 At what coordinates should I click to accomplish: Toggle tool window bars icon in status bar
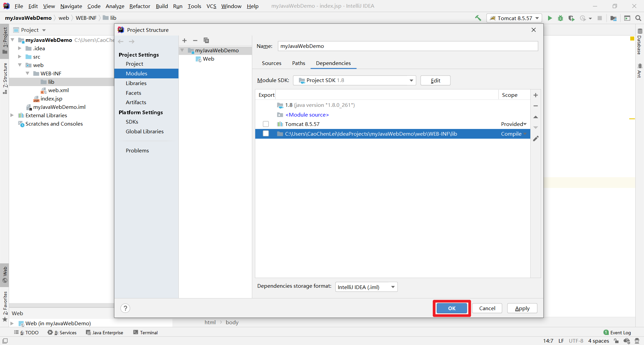click(5, 341)
